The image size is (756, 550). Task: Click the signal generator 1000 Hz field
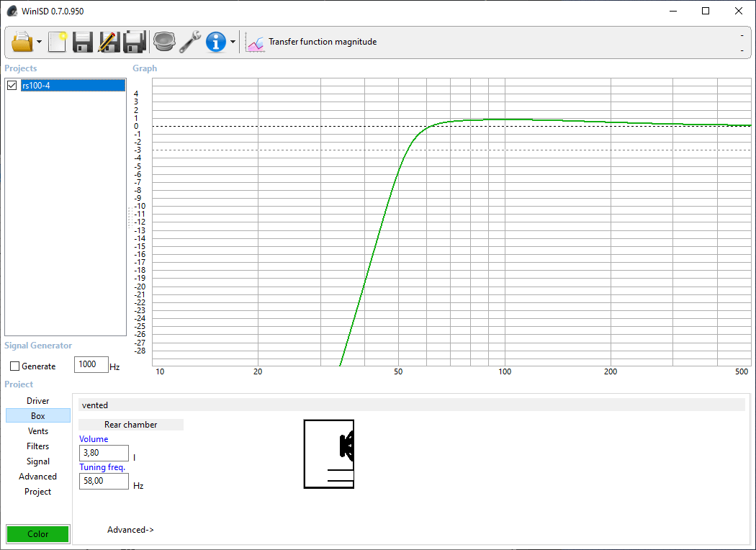click(91, 364)
